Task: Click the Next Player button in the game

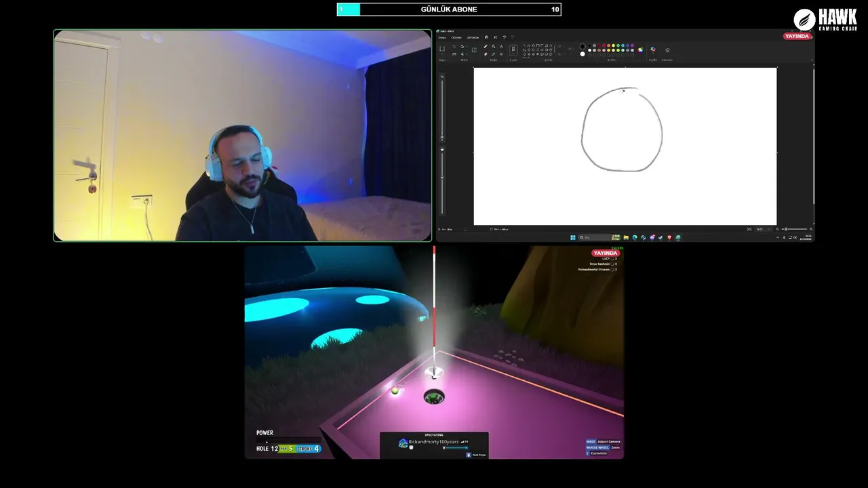Action: (475, 455)
